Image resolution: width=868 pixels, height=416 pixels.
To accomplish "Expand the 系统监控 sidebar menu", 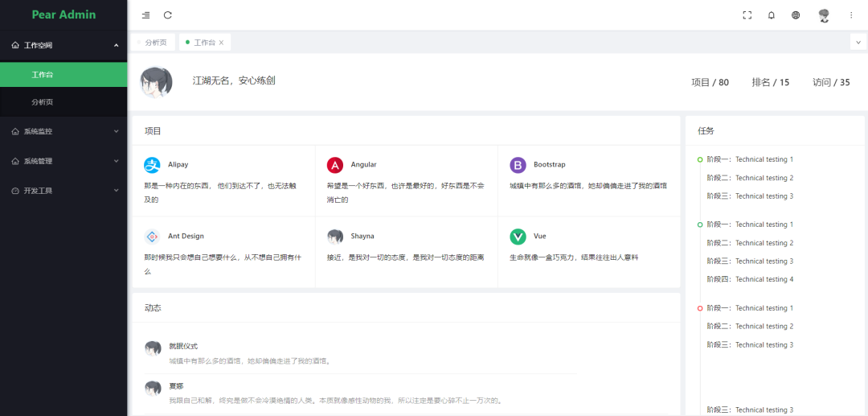I will (x=63, y=131).
